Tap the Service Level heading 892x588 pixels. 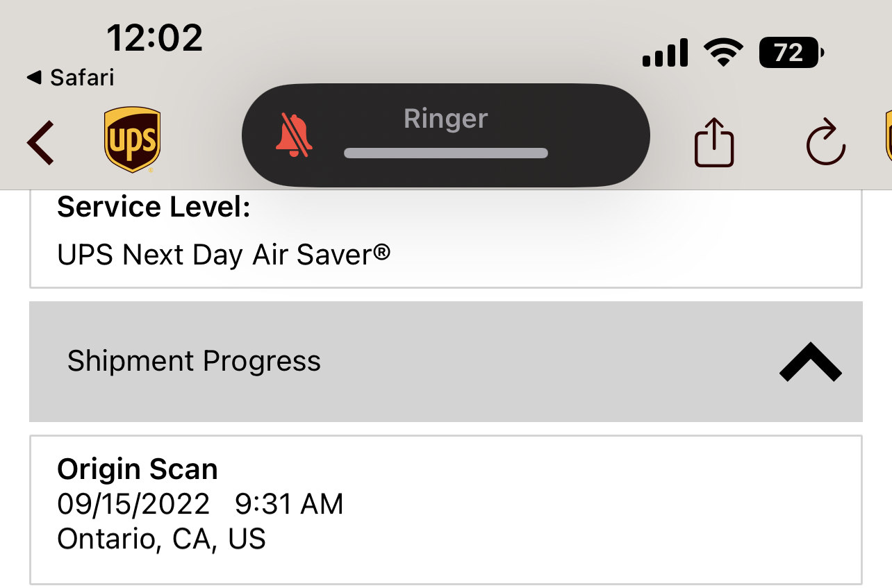(153, 207)
